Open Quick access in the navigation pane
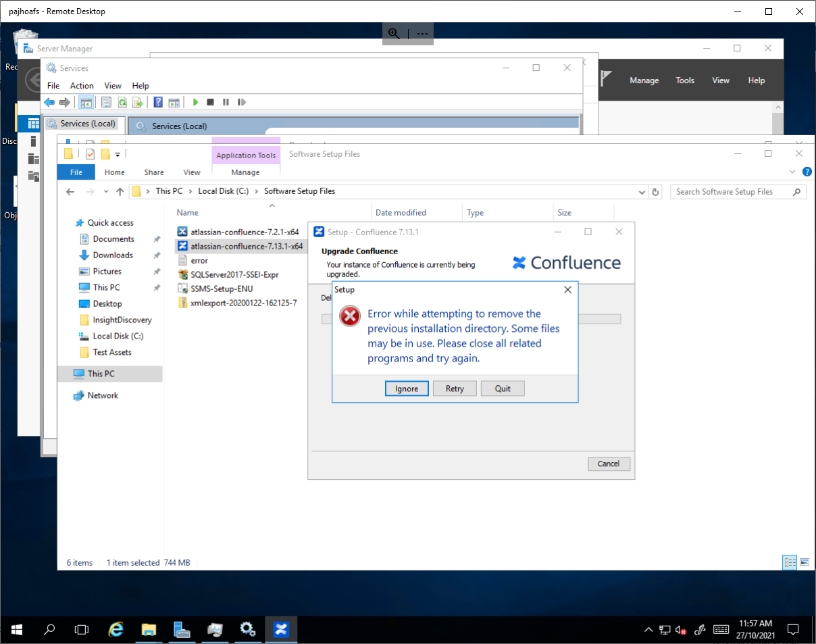 [x=110, y=222]
